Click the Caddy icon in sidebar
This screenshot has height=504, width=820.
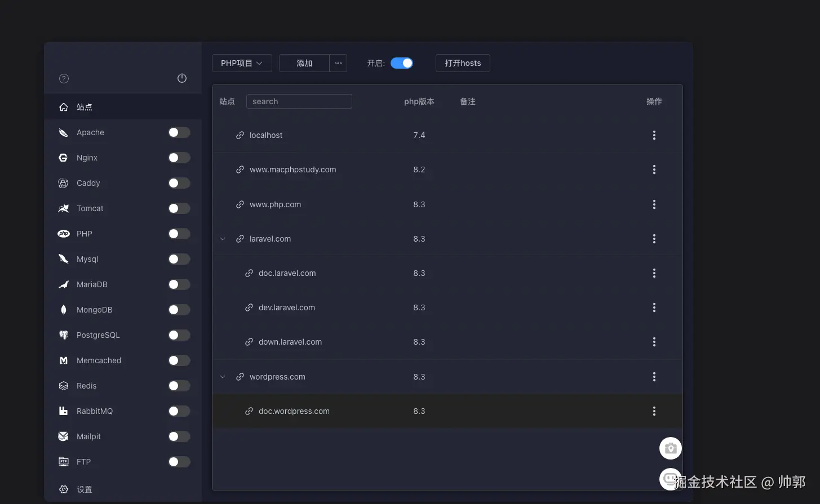(x=64, y=183)
